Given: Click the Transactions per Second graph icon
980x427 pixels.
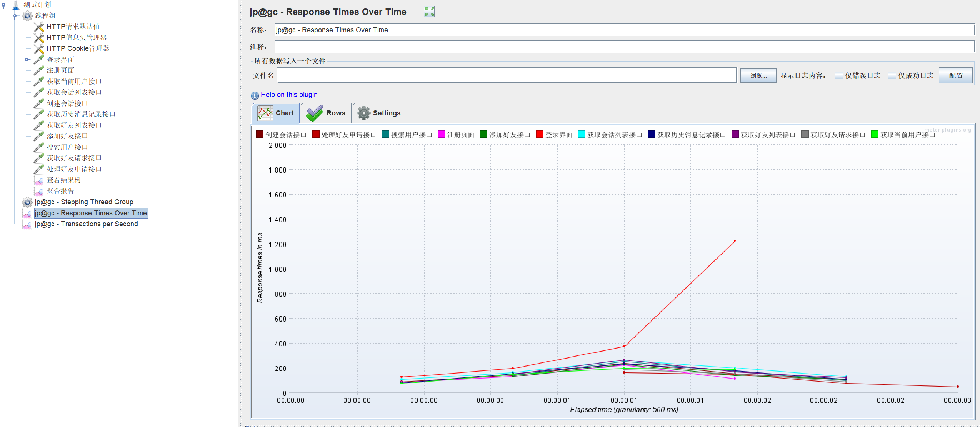Looking at the screenshot, I should coord(27,224).
